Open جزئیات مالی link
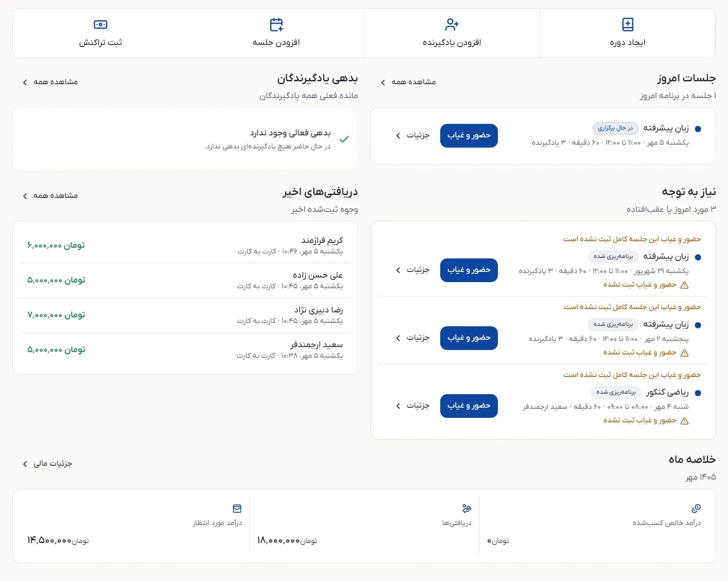728x581 pixels. 47,464
